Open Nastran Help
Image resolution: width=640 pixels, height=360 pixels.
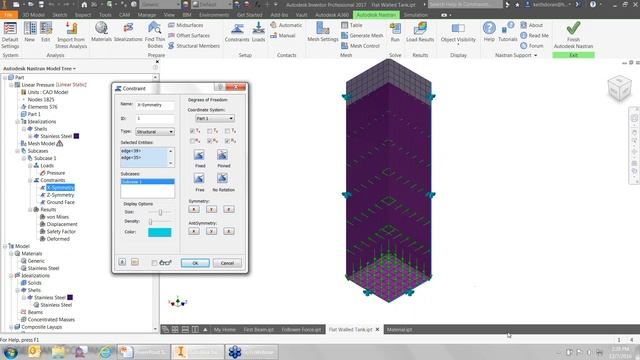489,32
